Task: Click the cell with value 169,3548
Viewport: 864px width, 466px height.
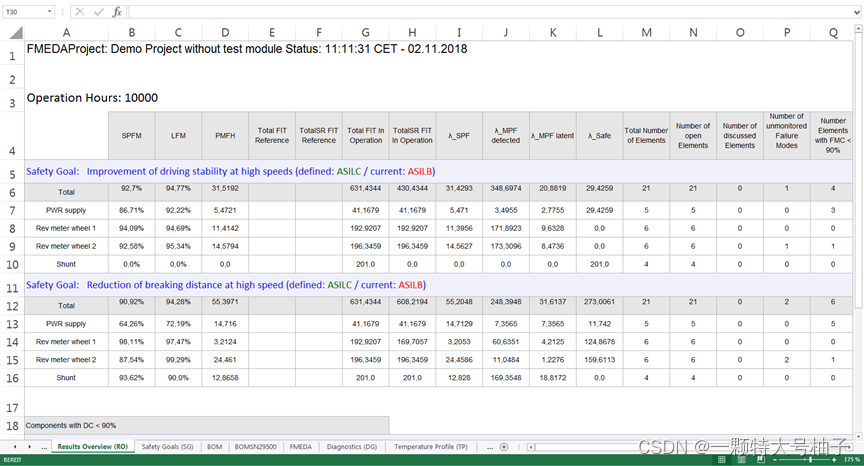Action: coord(506,378)
